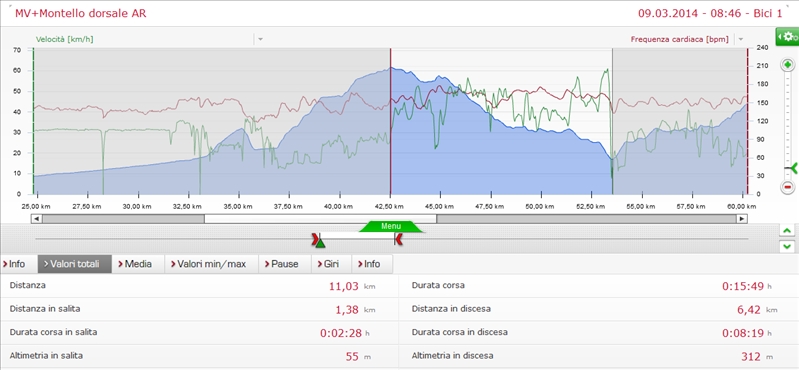
Task: Click the left red range marker bracket
Action: (x=316, y=238)
